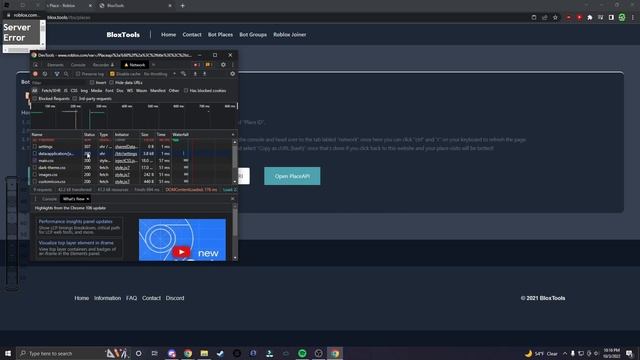Tick checkbox beside images.css row
The image size is (640, 360).
click(35, 175)
